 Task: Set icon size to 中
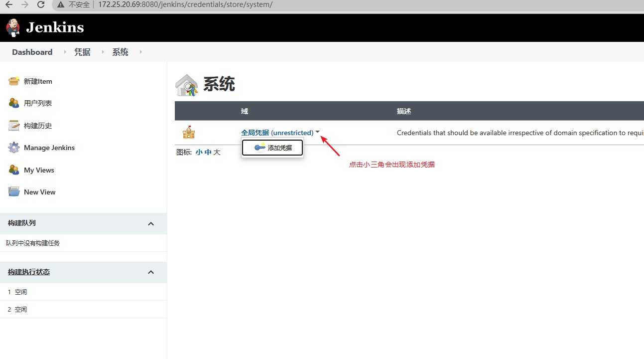click(208, 152)
